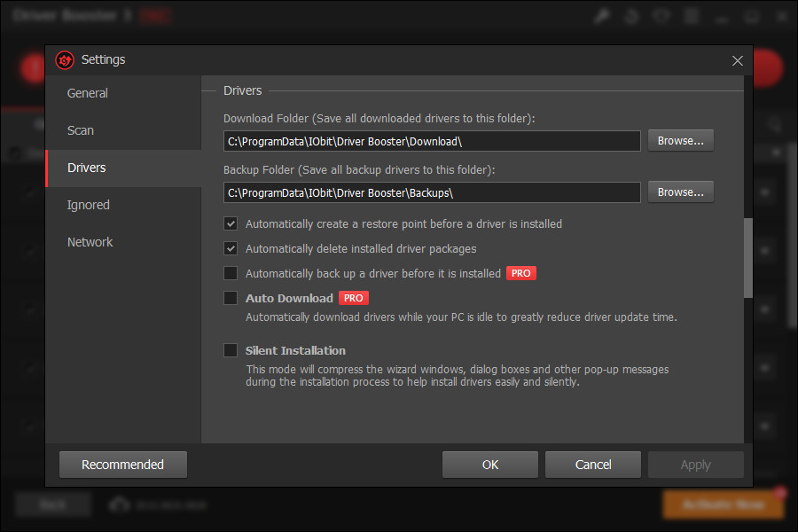The image size is (798, 532).
Task: Click the PRO badge next to Auto Download
Action: coord(353,298)
